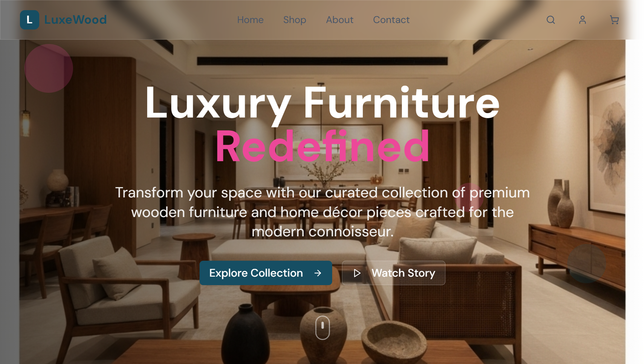
Task: Click the LuxeWood brand name
Action: coord(75,20)
